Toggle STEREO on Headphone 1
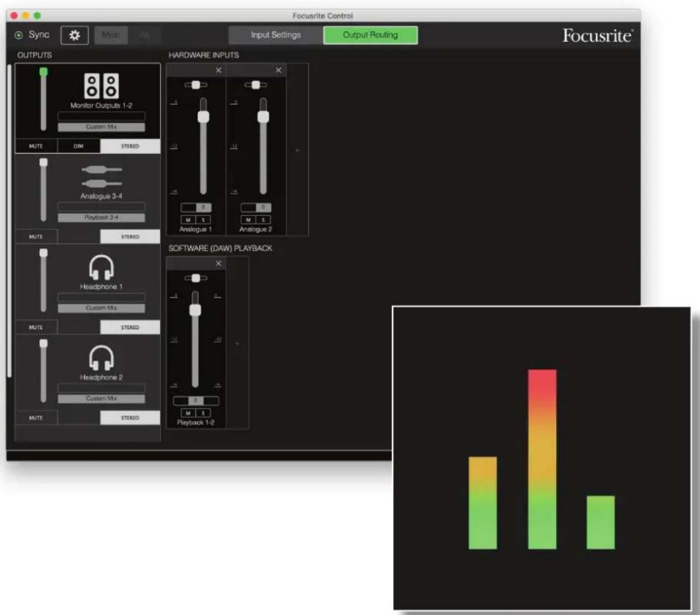Viewport: 700px width, 615px height. tap(130, 327)
